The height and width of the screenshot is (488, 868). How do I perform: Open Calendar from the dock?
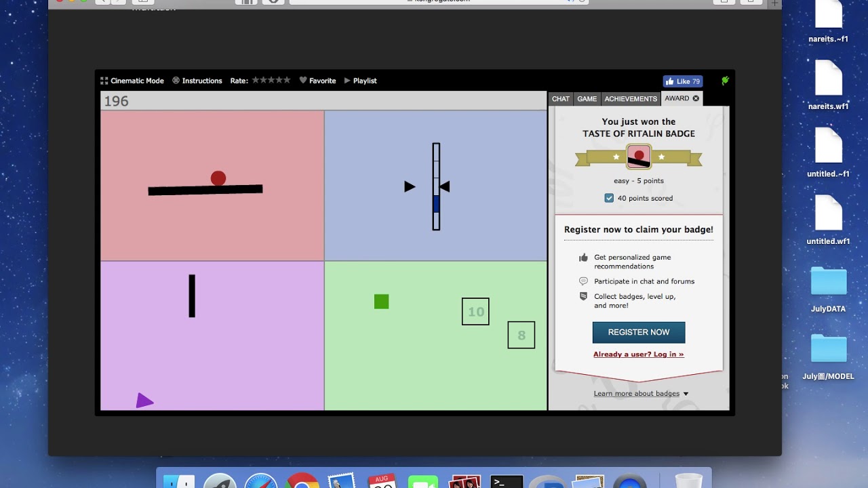click(384, 482)
